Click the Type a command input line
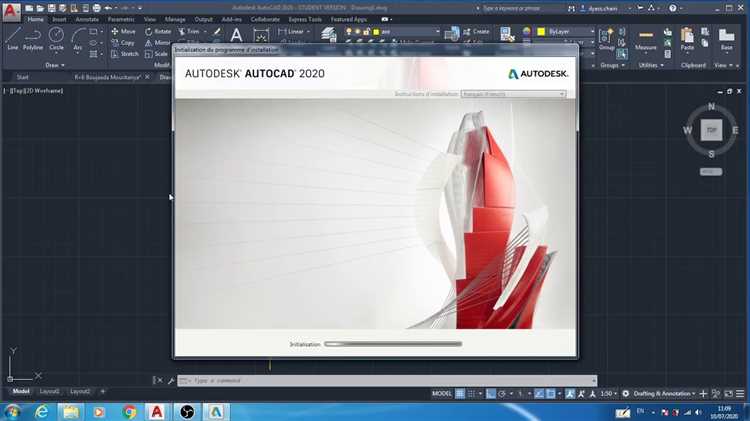The width and height of the screenshot is (750, 421). (x=387, y=381)
